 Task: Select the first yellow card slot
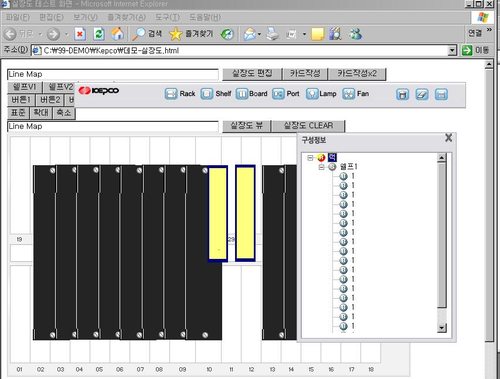click(x=218, y=214)
